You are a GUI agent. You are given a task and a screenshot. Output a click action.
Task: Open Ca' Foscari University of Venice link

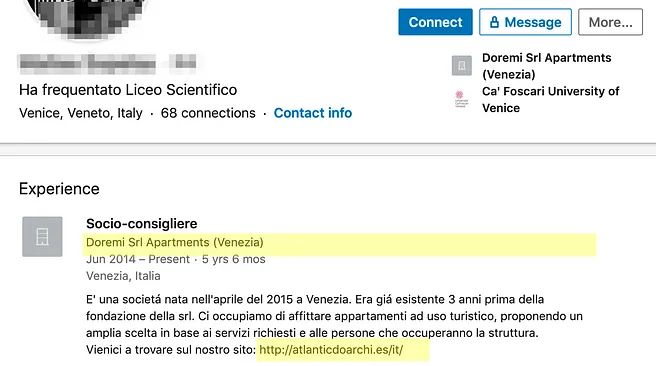(550, 100)
